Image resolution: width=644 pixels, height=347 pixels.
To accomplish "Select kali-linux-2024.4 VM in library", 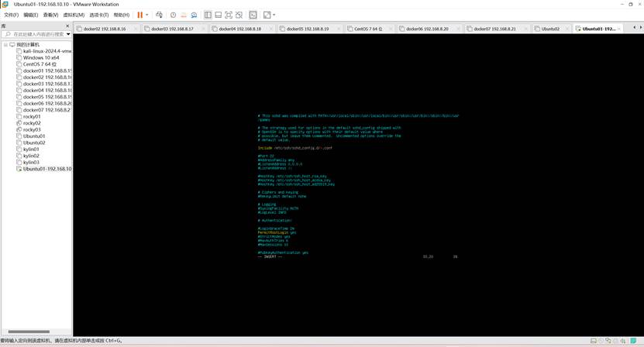I will [x=46, y=51].
